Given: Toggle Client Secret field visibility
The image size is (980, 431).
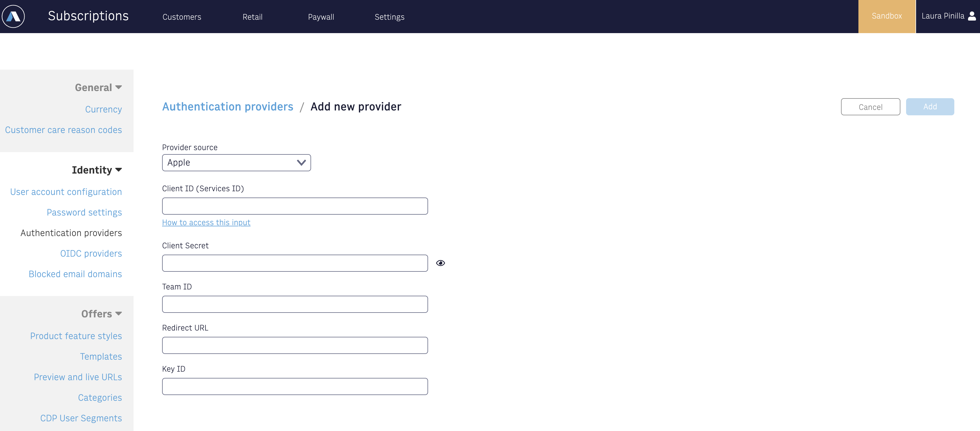Looking at the screenshot, I should [441, 263].
